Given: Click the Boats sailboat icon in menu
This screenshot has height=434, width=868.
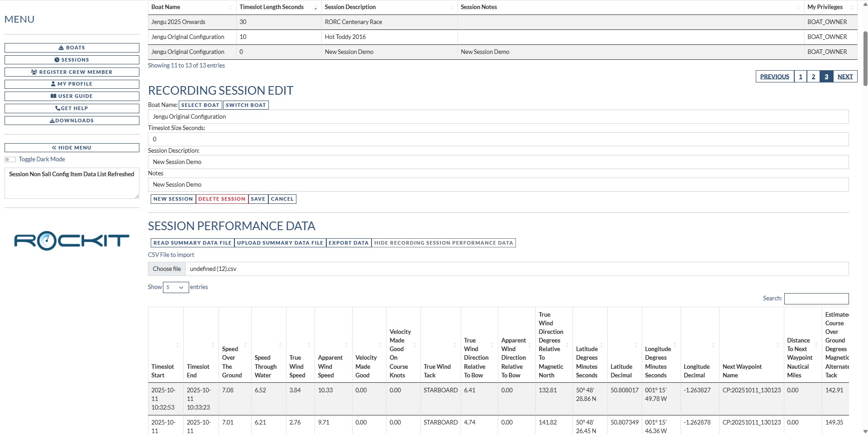Looking at the screenshot, I should coord(61,48).
